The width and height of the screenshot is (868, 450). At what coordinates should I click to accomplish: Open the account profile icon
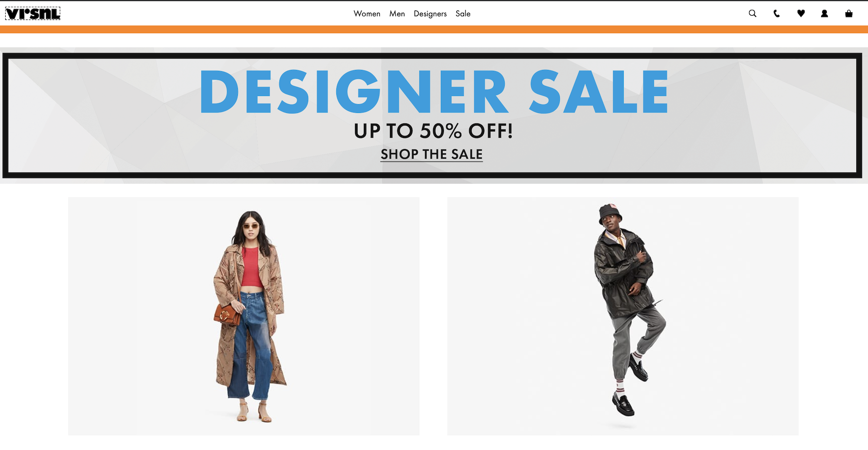(x=825, y=13)
